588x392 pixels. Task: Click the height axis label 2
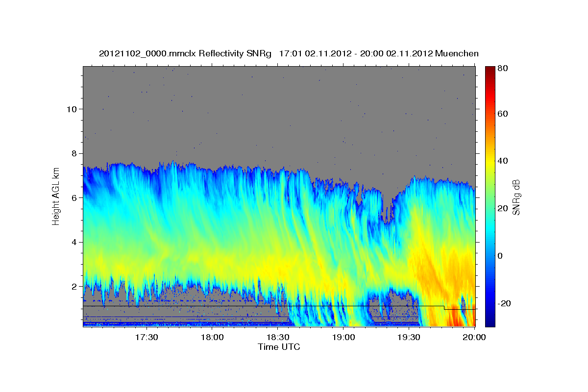pyautogui.click(x=73, y=286)
